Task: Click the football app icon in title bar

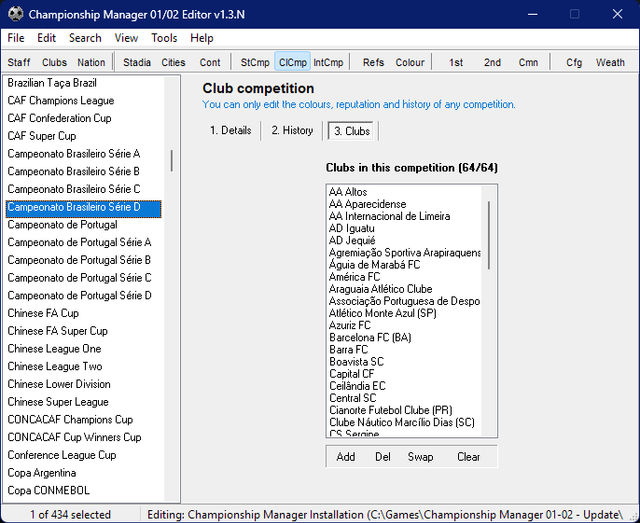Action: click(x=16, y=14)
